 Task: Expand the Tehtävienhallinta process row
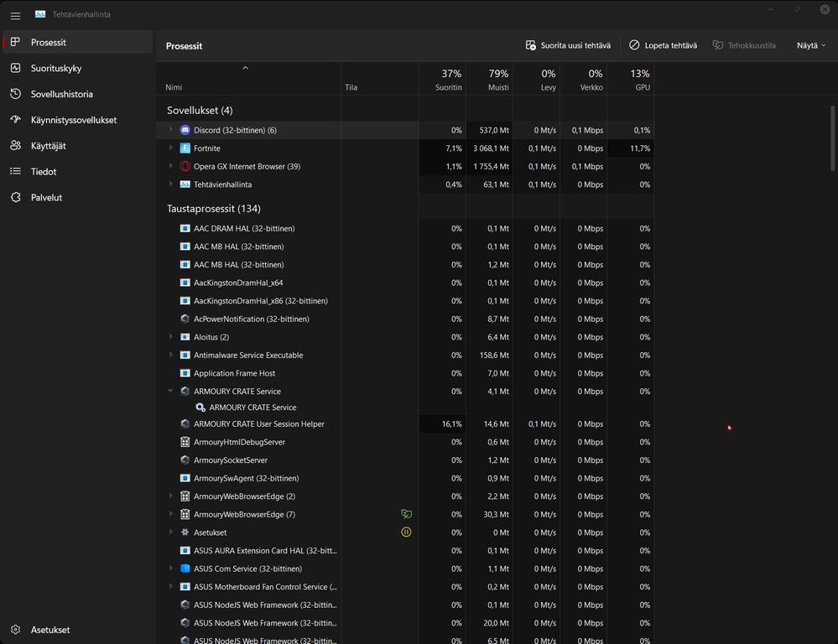click(171, 184)
